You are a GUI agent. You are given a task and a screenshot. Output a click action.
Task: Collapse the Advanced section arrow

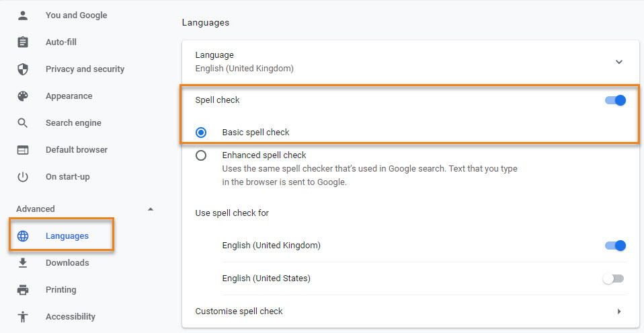click(151, 209)
